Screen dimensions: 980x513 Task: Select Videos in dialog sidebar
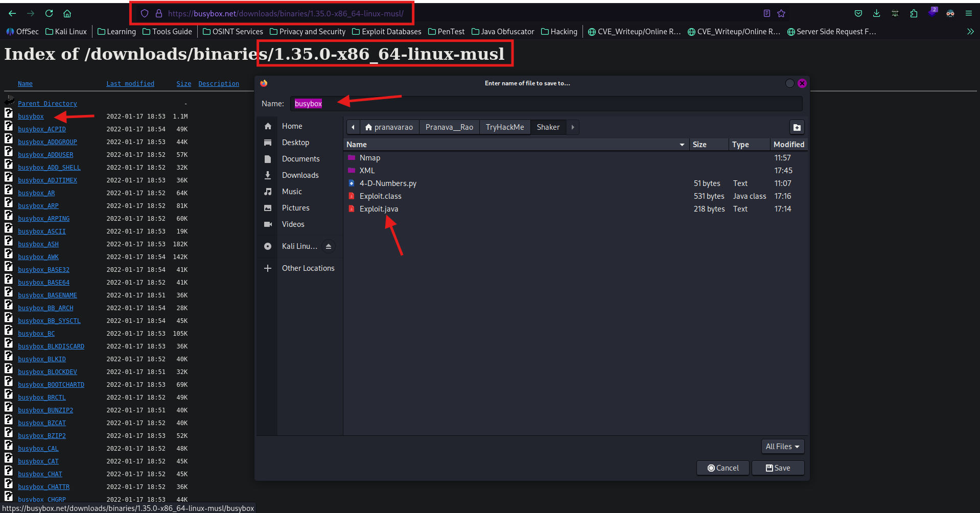click(293, 224)
